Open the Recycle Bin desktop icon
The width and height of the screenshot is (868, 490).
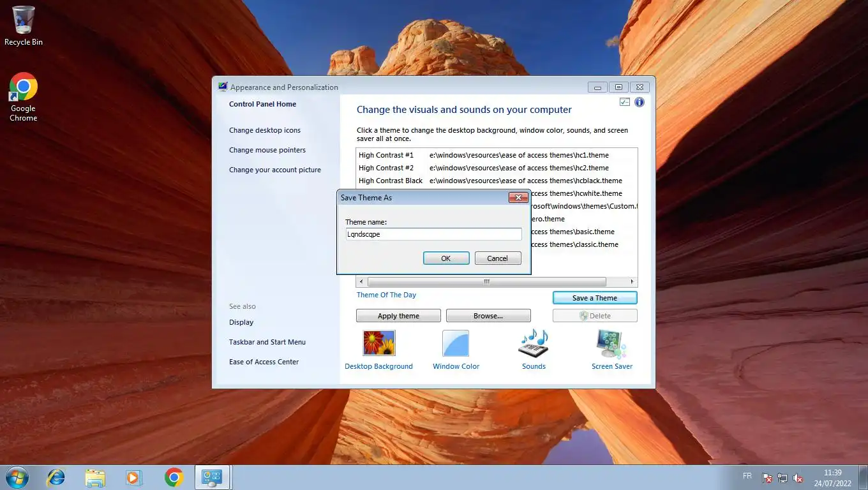24,26
